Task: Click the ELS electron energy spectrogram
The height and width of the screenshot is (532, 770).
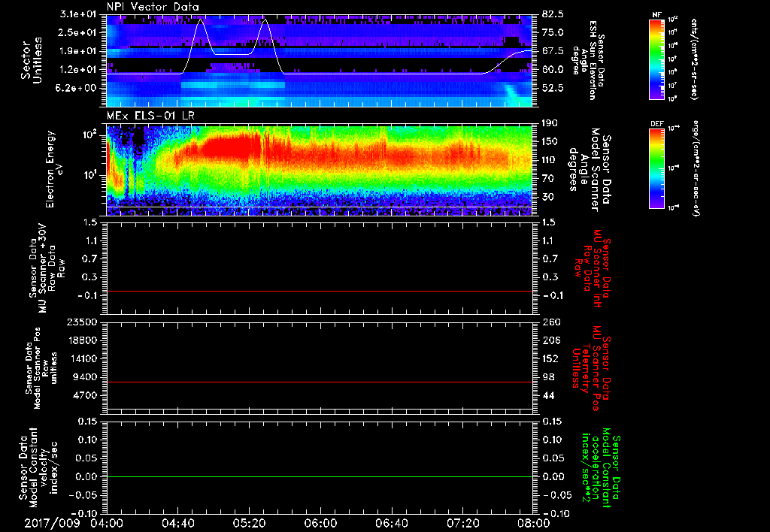Action: pyautogui.click(x=319, y=170)
